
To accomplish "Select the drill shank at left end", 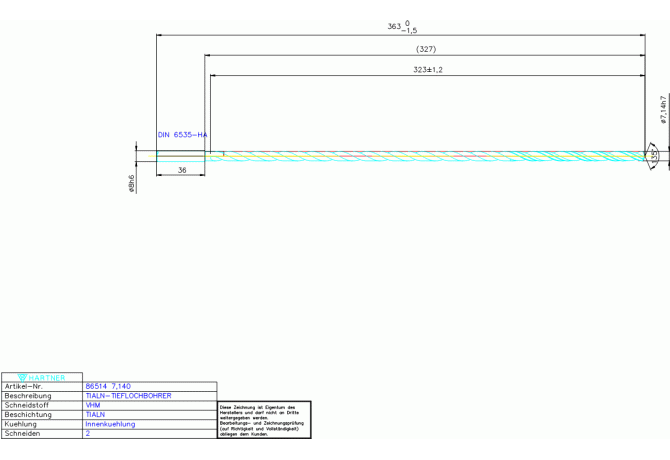I will point(181,155).
